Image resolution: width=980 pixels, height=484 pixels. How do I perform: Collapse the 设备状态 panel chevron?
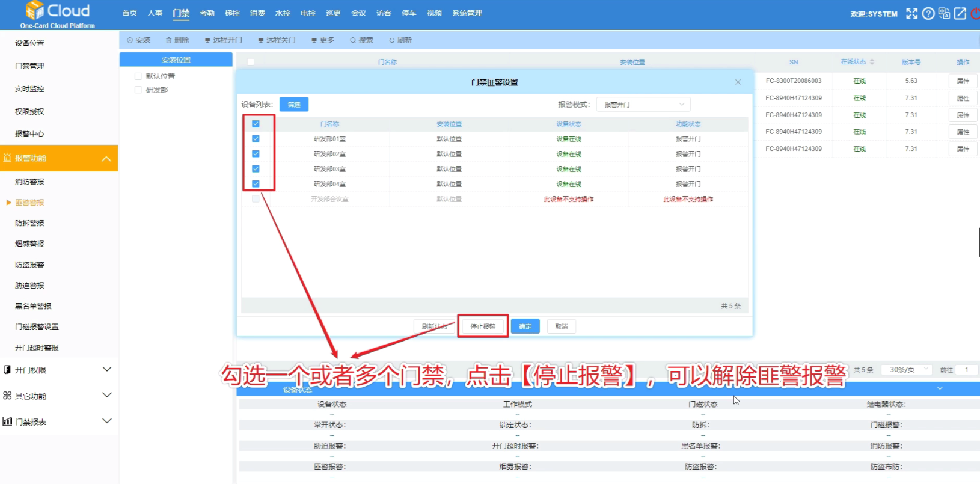(x=940, y=388)
